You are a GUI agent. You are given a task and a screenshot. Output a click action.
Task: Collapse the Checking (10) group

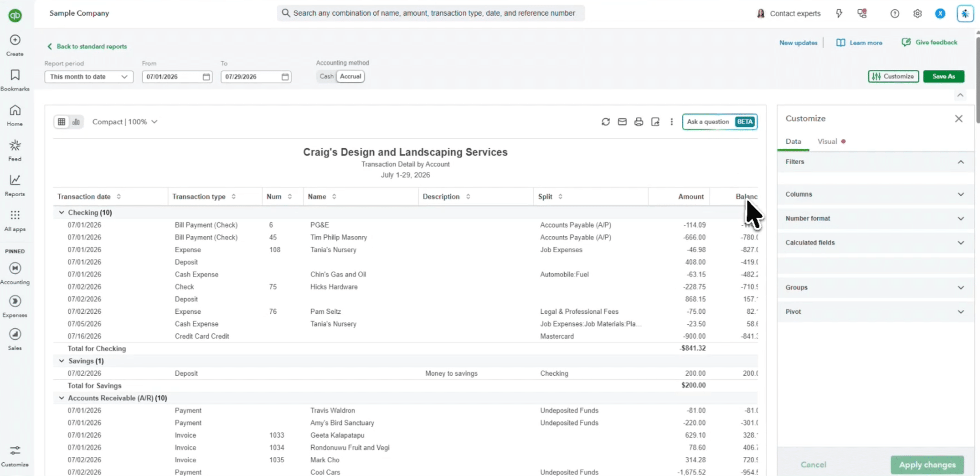61,212
